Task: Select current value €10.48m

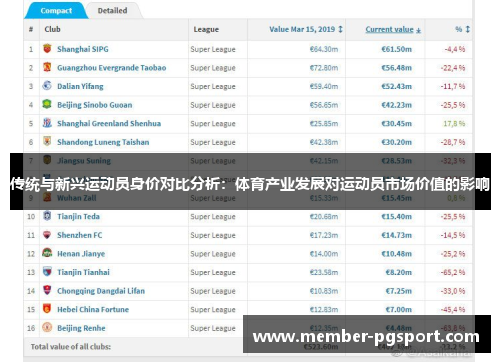Action: pos(397,254)
